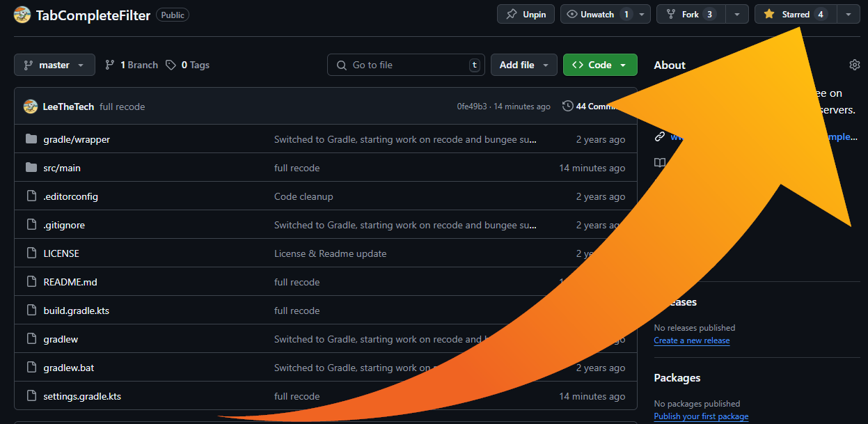This screenshot has width=868, height=424.
Task: Unstar the repo via the Starred button
Action: 796,15
